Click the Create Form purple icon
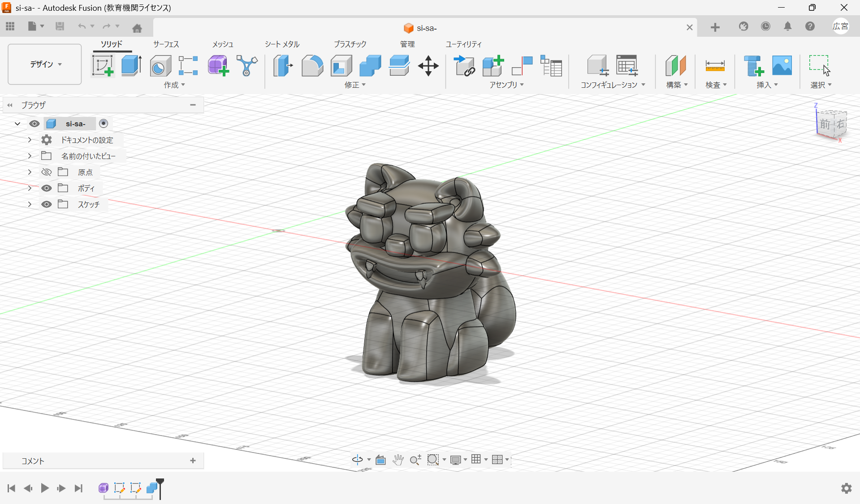This screenshot has height=504, width=860. [218, 66]
